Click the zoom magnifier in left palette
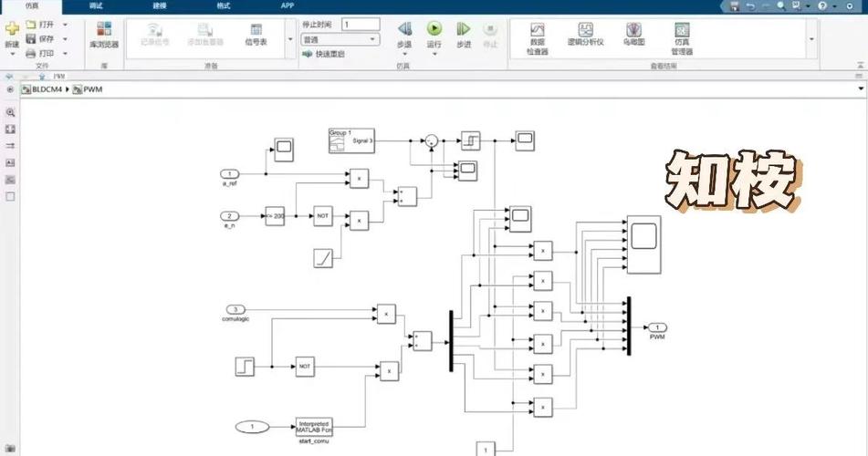 click(10, 112)
